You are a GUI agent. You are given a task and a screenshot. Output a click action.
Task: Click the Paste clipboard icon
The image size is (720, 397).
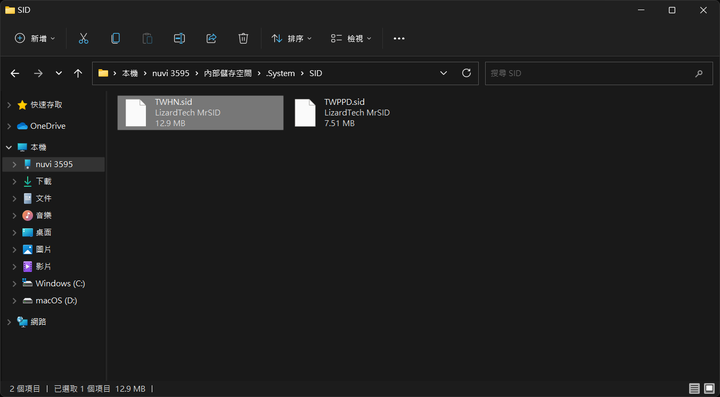[x=147, y=39]
